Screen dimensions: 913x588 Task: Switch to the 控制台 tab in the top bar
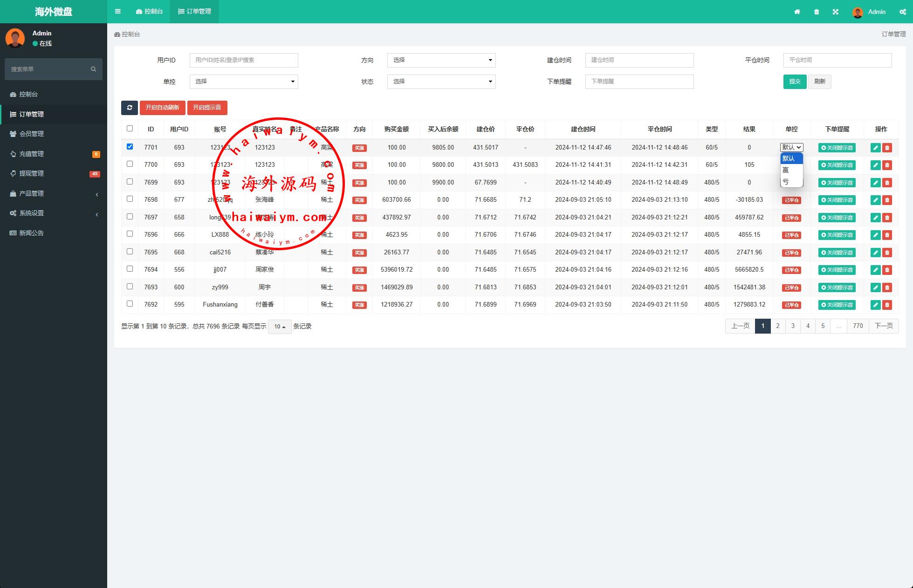coord(150,12)
